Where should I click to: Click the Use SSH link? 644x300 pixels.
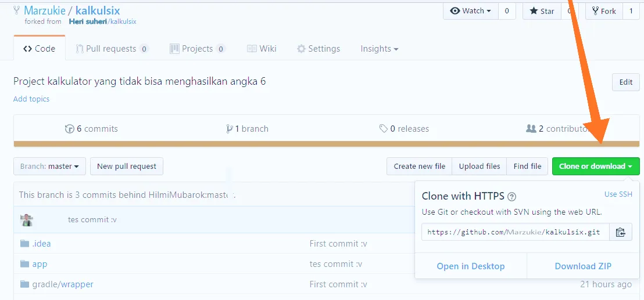coord(618,194)
